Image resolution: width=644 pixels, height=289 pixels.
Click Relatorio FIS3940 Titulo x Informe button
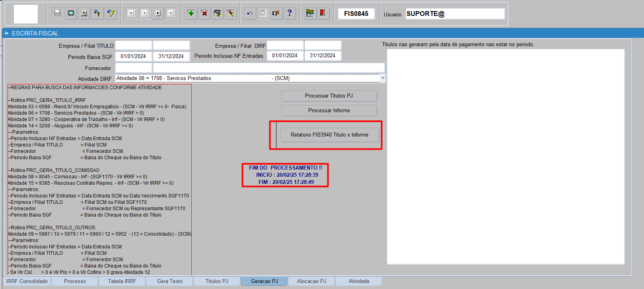329,135
